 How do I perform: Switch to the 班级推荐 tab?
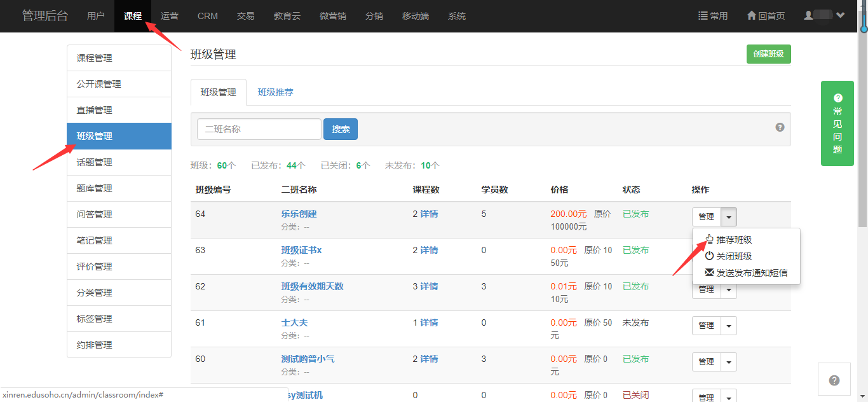(275, 92)
